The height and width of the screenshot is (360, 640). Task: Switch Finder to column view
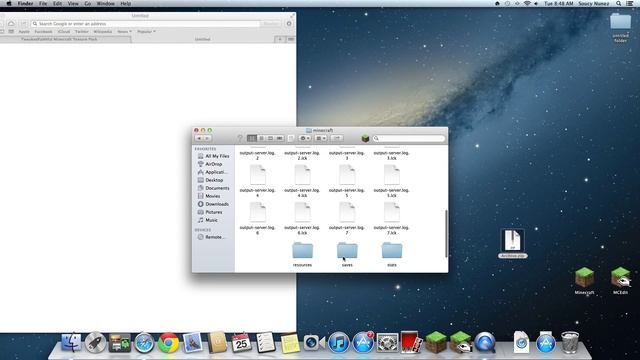coord(270,138)
